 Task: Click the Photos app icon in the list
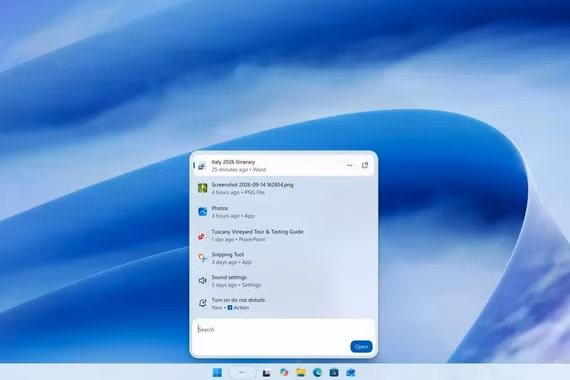(202, 212)
